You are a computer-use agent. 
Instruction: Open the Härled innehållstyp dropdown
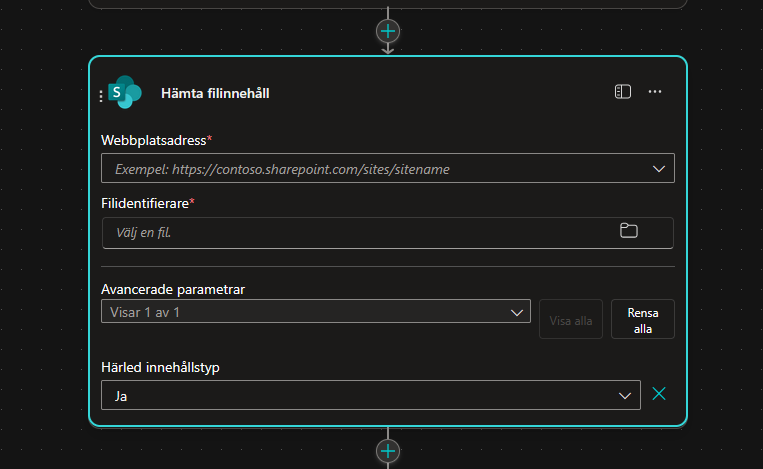point(371,395)
